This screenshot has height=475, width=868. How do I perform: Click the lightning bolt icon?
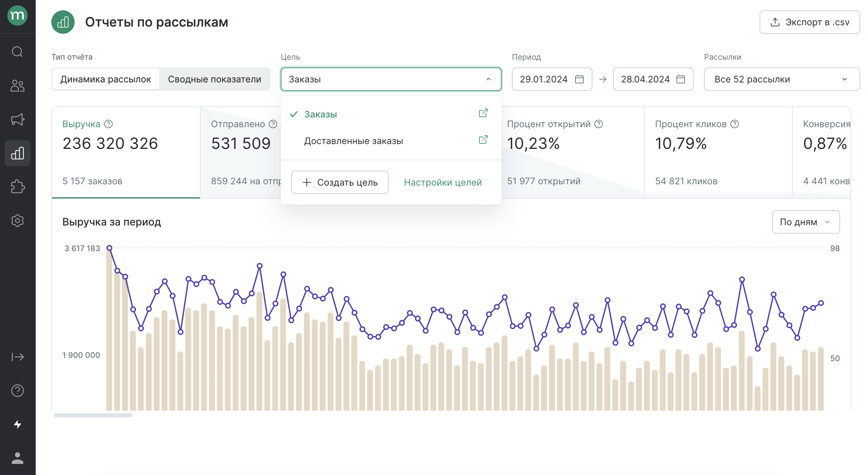point(18,424)
